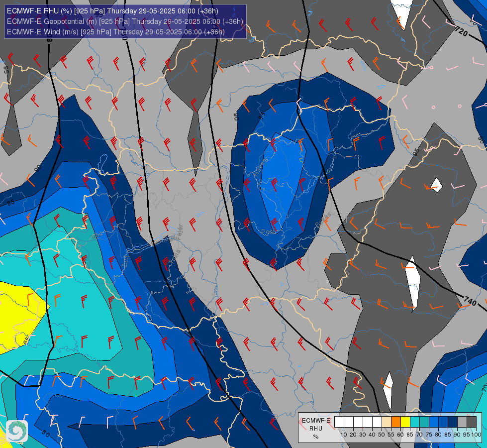Select the ECMWF-E Wind (m/s) title line

[x=115, y=32]
